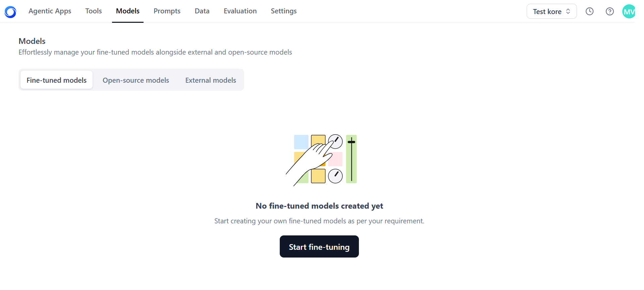Expand the Test kore workspace dropdown
644x290 pixels.
tap(551, 11)
